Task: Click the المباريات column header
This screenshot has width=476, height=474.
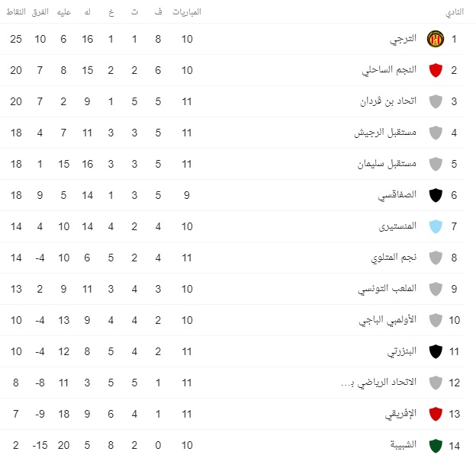Action: pos(187,12)
